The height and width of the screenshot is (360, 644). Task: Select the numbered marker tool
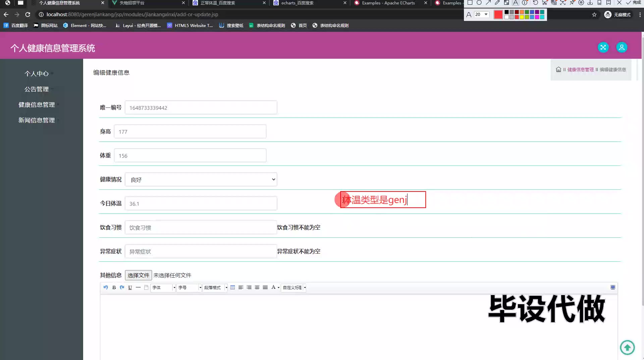[x=525, y=3]
